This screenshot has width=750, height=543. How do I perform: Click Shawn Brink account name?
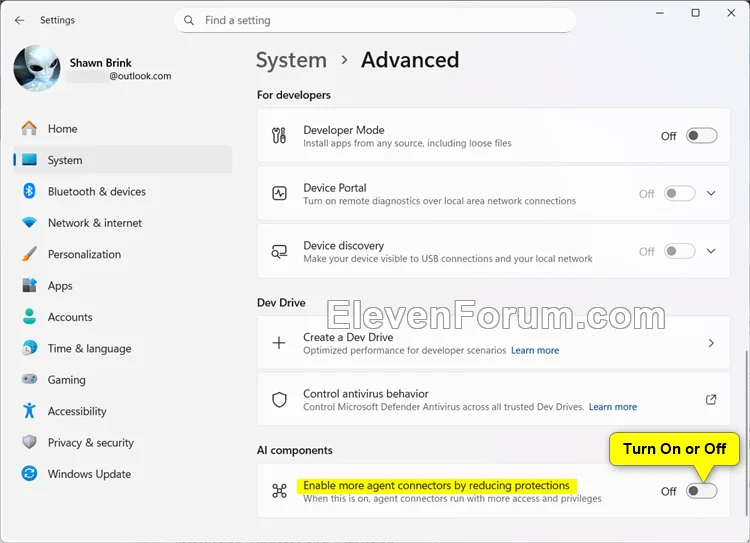100,63
